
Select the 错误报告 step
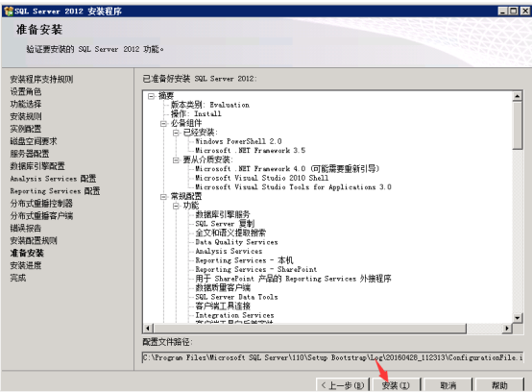[26, 229]
